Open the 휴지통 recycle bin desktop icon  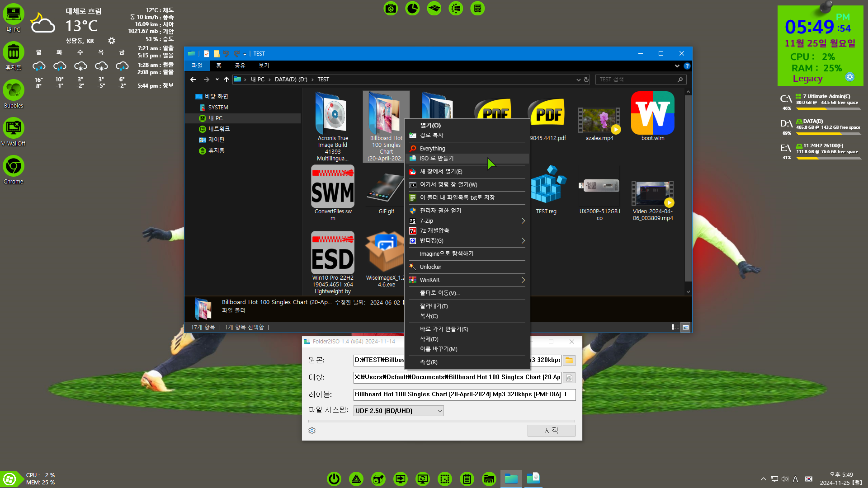[x=14, y=56]
